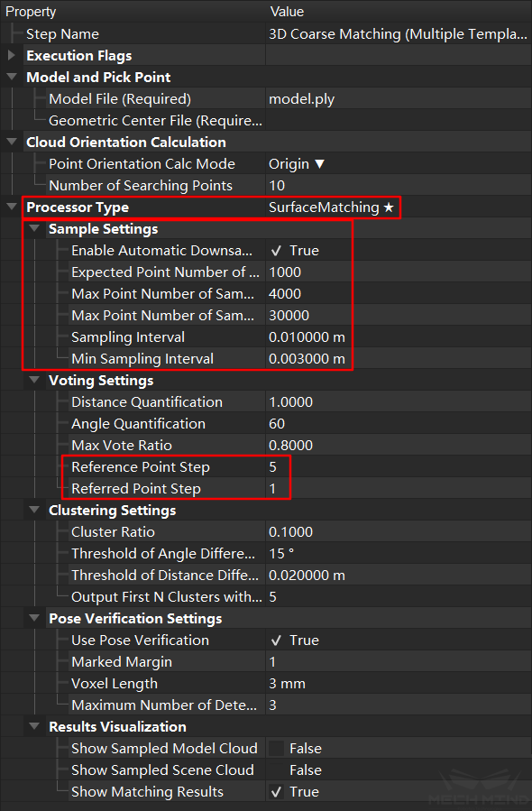Collapse the Voting Settings group

tap(34, 380)
